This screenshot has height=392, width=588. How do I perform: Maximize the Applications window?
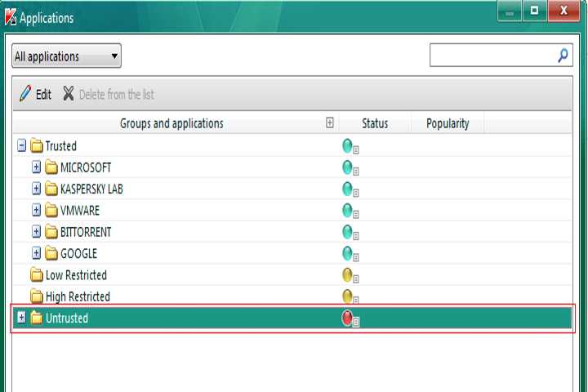tap(534, 11)
